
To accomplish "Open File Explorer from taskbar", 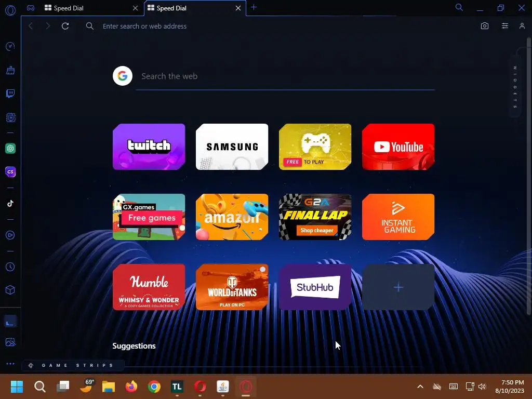I will (x=109, y=387).
